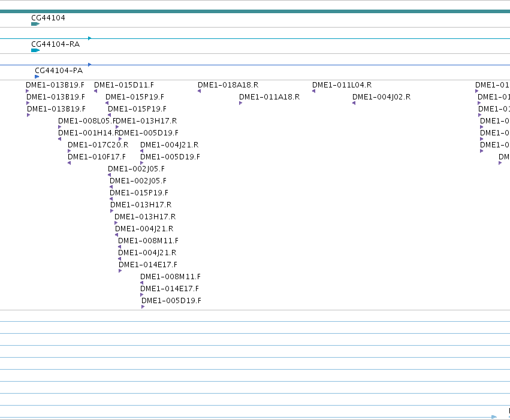The height and width of the screenshot is (420, 510).
Task: Click the purple arrow under DME1-018A18.R
Action: pos(200,91)
